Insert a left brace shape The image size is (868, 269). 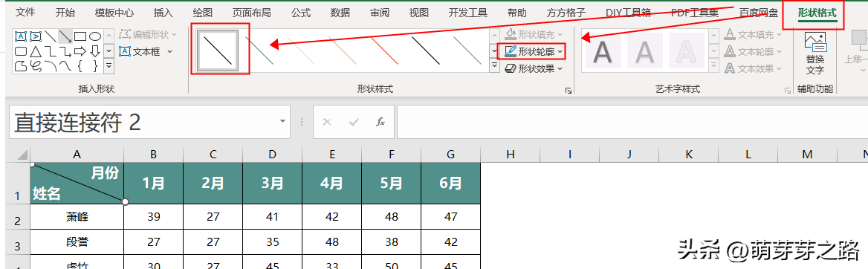click(80, 66)
